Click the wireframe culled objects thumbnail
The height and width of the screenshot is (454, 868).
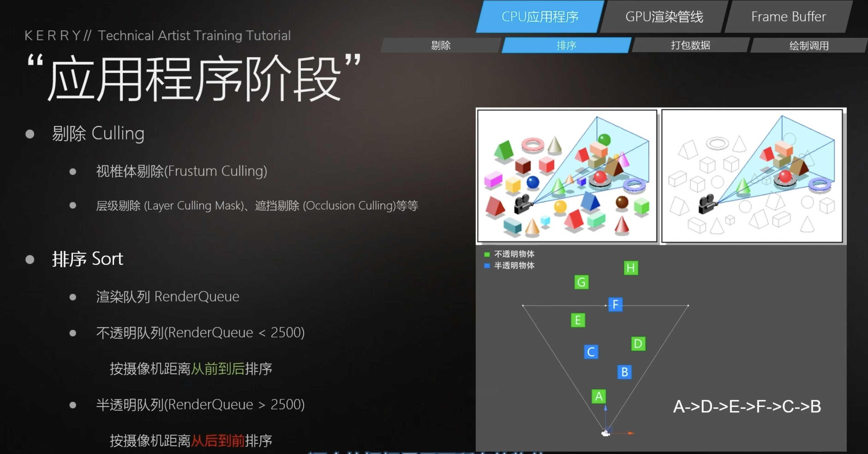point(752,176)
